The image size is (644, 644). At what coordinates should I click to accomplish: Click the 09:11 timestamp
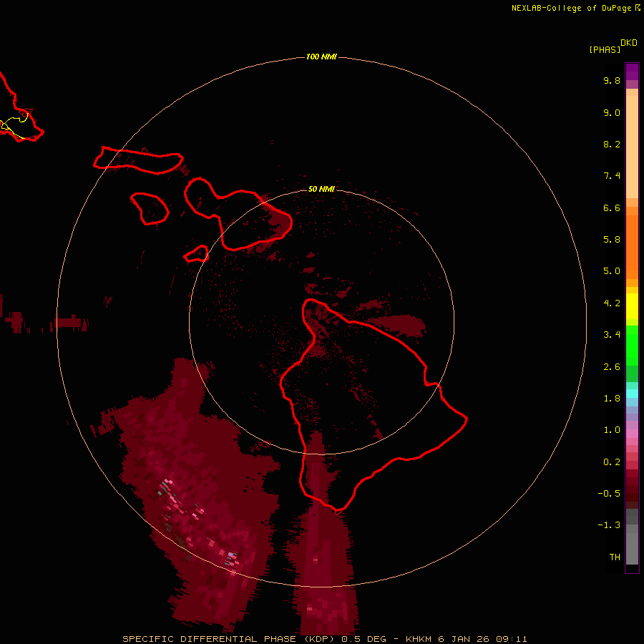(x=512, y=639)
